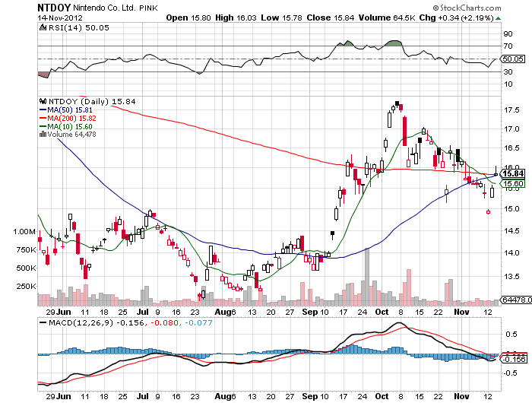Click the Oct label on price chart axis
This screenshot has height=403, width=532.
(382, 312)
